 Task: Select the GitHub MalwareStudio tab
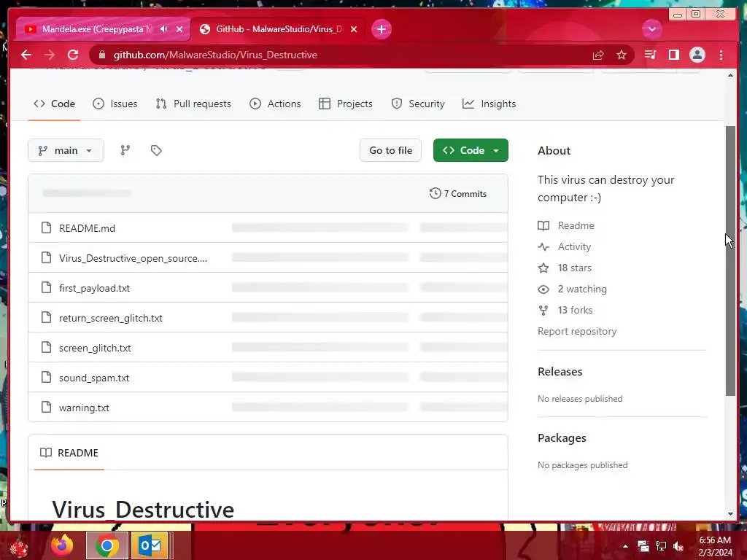click(x=277, y=29)
